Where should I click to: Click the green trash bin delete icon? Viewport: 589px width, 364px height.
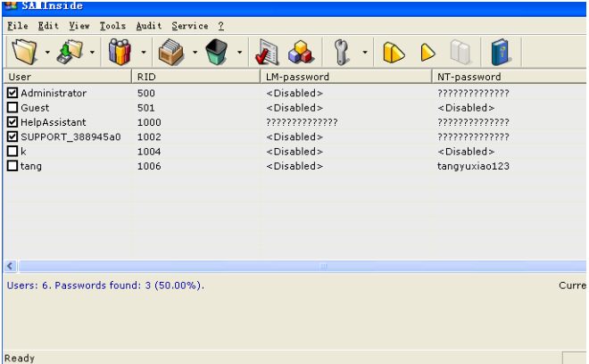(x=216, y=52)
